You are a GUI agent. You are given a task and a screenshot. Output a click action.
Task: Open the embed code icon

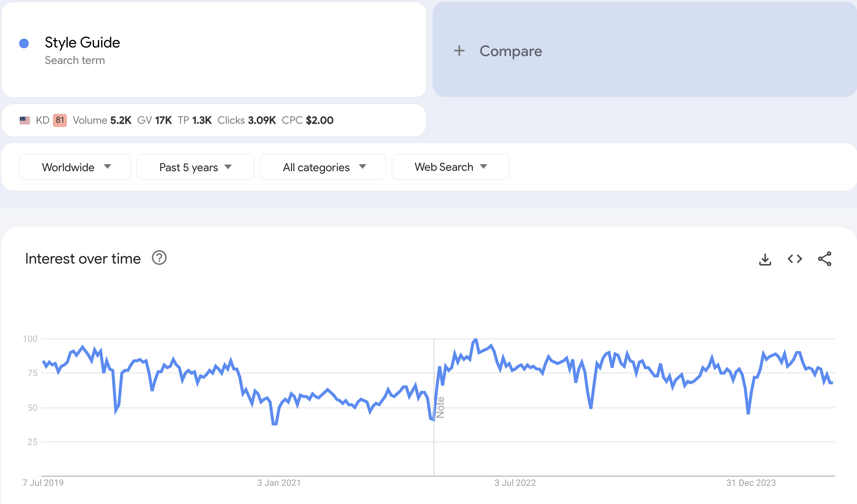(795, 259)
